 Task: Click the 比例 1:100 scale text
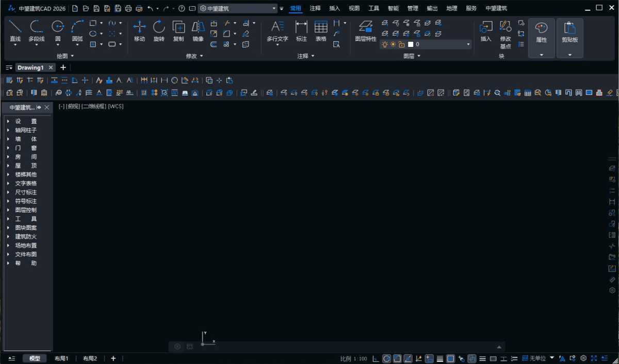coord(354,358)
